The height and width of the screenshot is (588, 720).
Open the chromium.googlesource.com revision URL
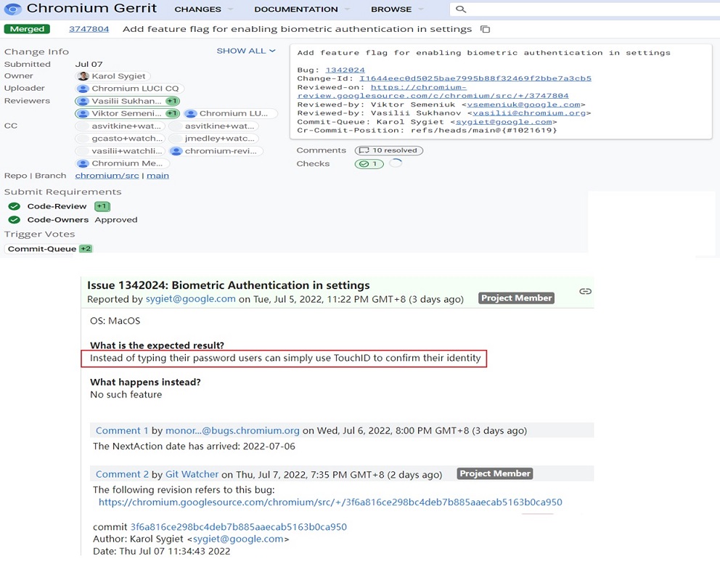331,502
